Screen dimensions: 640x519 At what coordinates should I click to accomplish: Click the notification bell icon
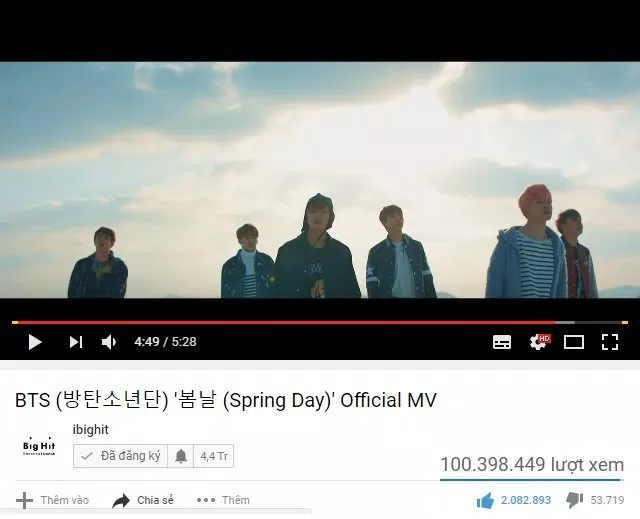tap(181, 456)
